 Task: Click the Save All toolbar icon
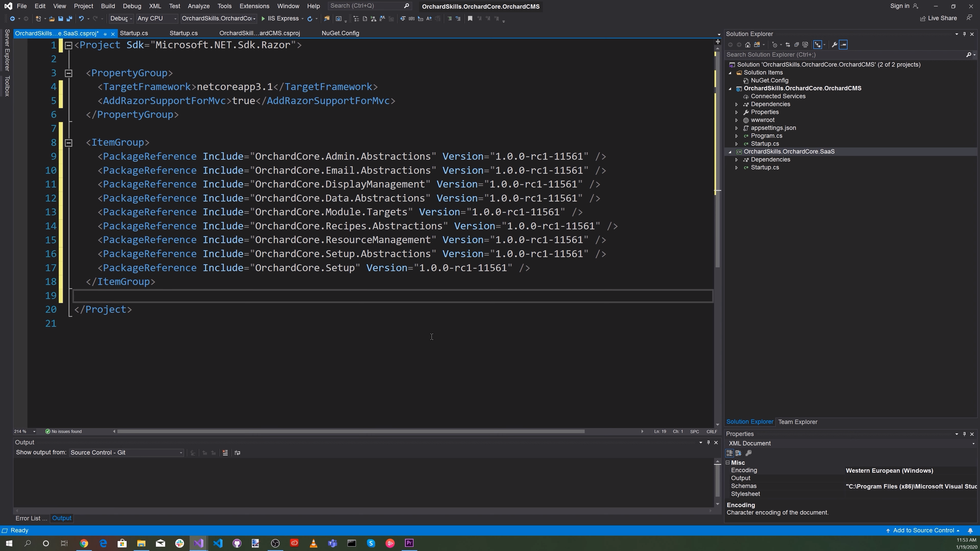[x=69, y=19]
